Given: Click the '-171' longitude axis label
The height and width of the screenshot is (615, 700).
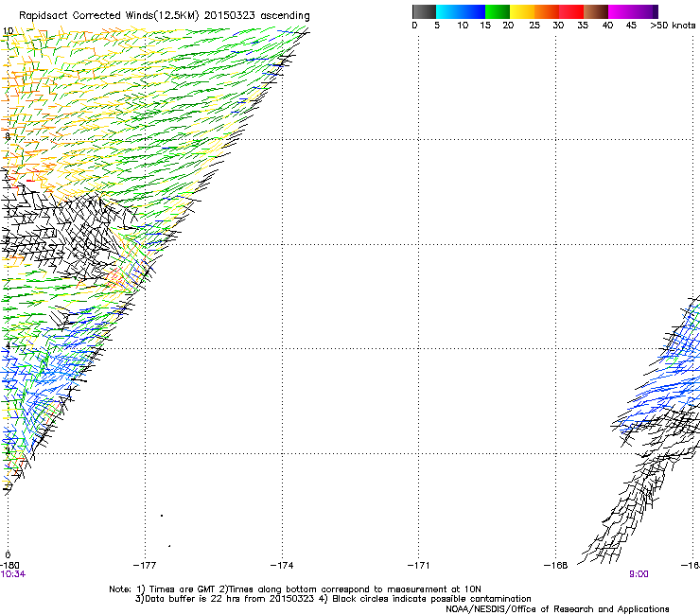Looking at the screenshot, I should [x=418, y=566].
